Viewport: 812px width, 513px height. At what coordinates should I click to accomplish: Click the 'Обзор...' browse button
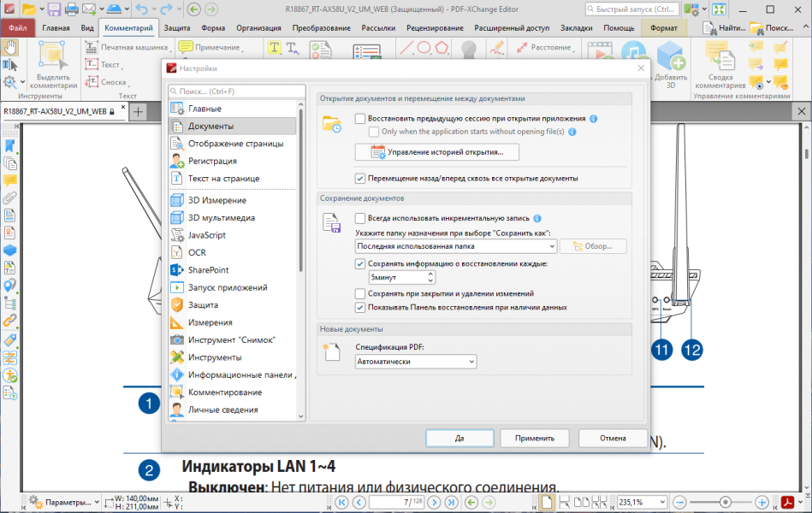point(593,246)
